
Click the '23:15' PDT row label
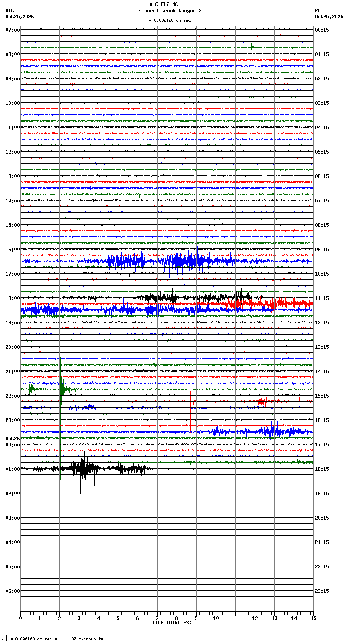322,591
